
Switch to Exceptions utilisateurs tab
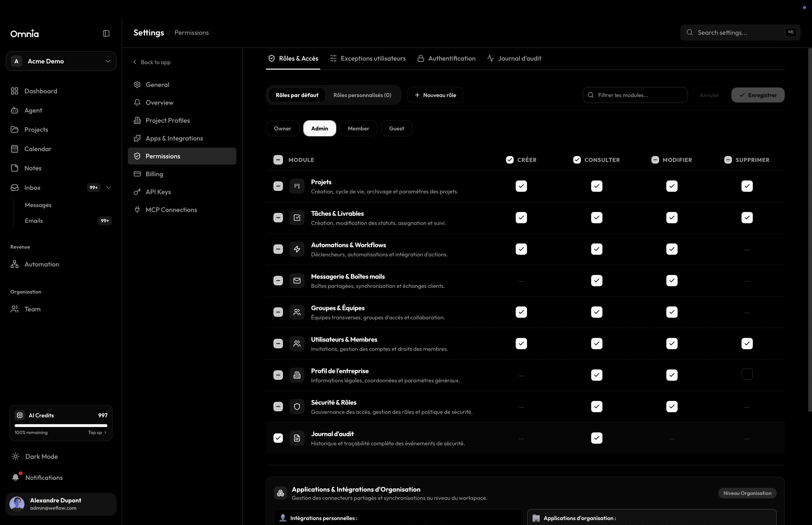pyautogui.click(x=368, y=59)
